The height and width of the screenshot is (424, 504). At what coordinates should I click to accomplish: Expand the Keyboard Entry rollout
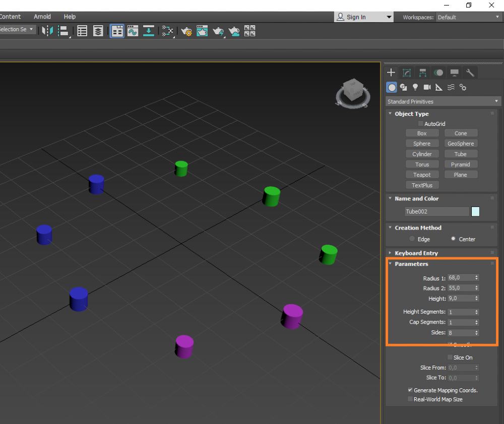(x=390, y=253)
